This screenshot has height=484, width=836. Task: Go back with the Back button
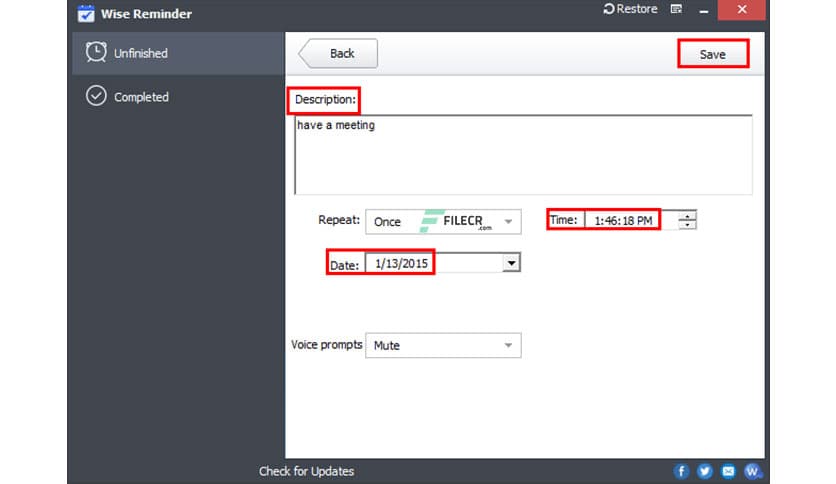(x=338, y=53)
